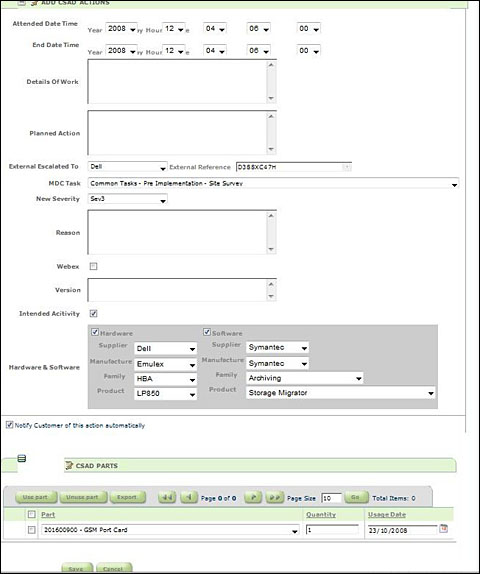480x574 pixels.
Task: Go to previous page of parts
Action: tap(189, 497)
